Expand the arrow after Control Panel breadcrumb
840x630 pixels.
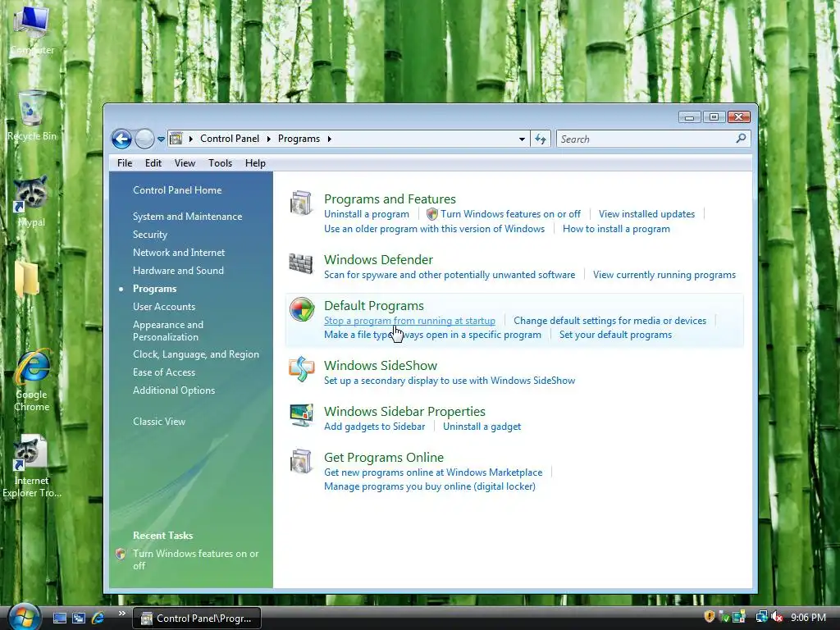[269, 139]
